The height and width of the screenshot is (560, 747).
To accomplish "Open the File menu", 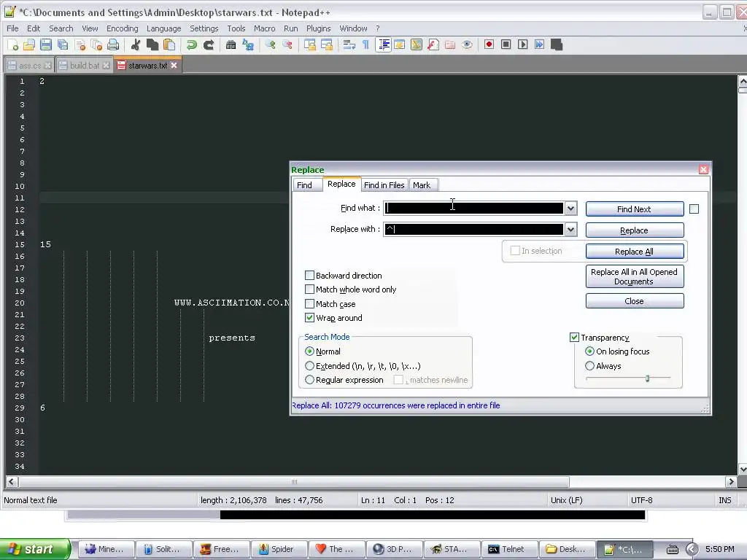I will pos(12,28).
